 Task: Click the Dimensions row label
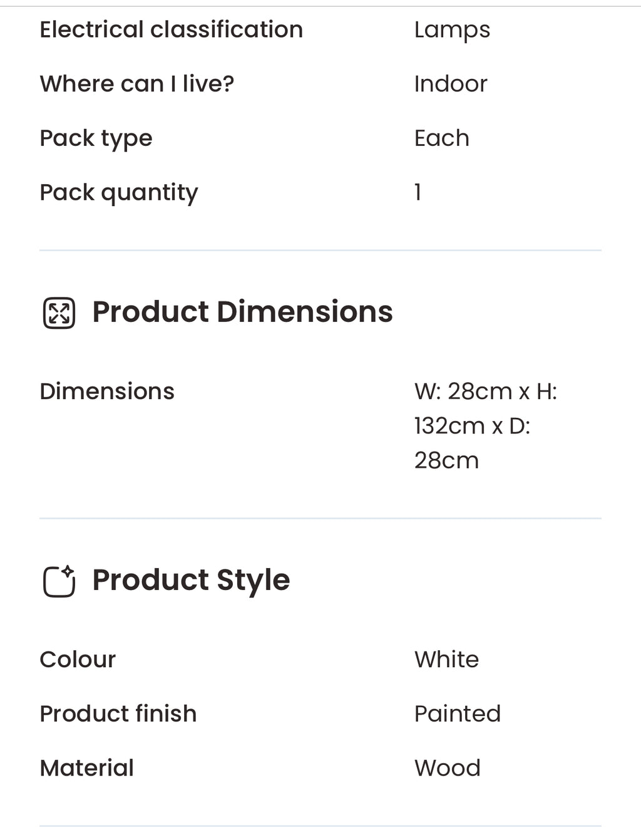(107, 391)
